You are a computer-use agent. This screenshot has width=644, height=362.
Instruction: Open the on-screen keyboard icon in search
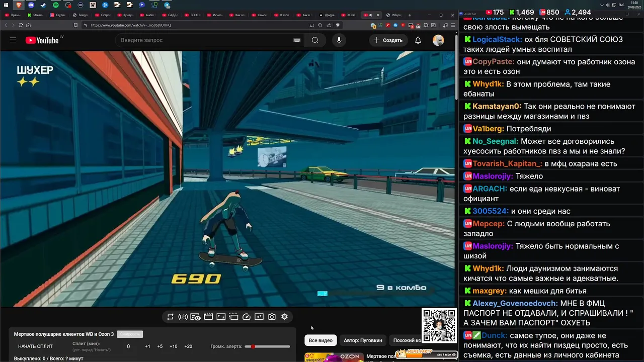pos(297,40)
